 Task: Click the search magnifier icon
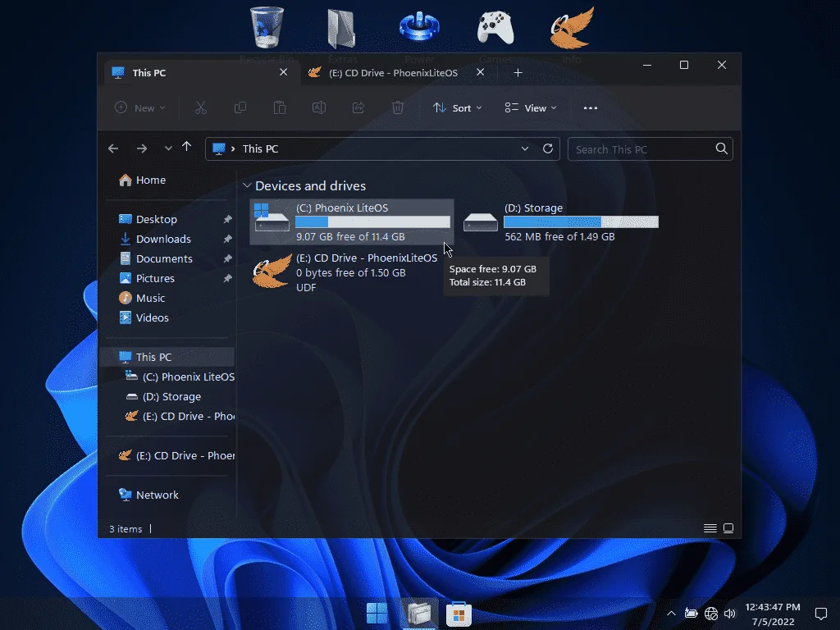pyautogui.click(x=722, y=148)
